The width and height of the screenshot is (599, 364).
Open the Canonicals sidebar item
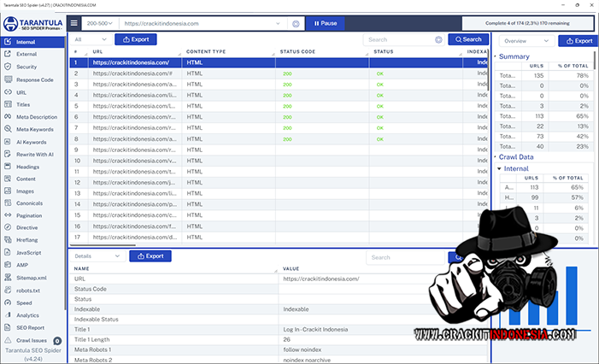pyautogui.click(x=31, y=203)
